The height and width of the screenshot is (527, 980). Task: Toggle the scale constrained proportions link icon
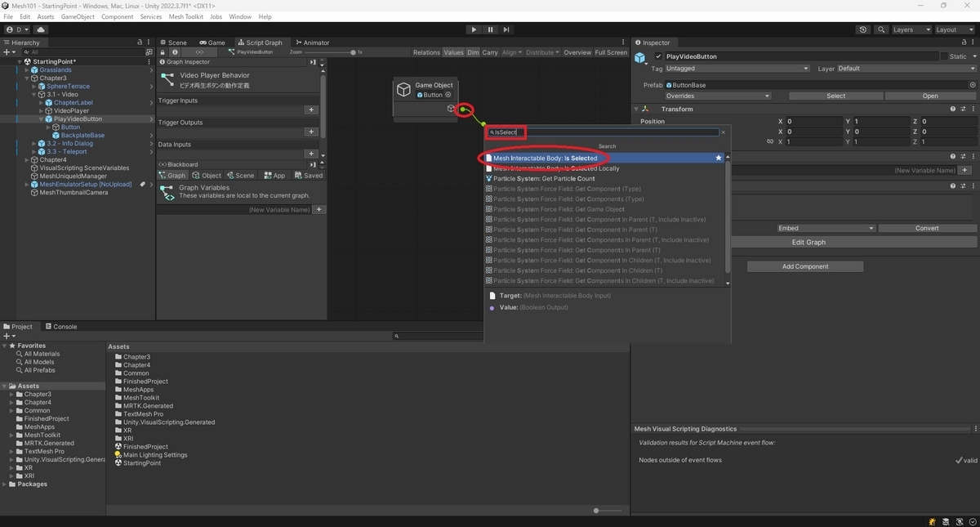click(770, 141)
